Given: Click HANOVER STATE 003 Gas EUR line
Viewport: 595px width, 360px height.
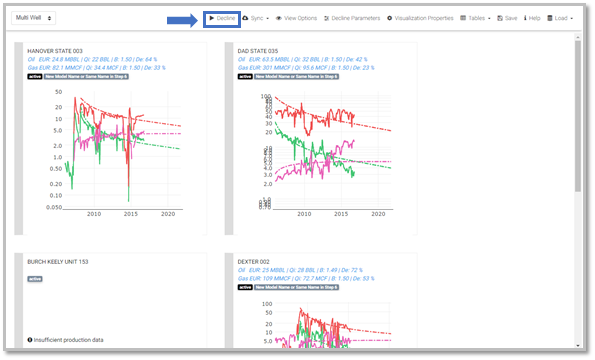Looking at the screenshot, I should (x=96, y=68).
